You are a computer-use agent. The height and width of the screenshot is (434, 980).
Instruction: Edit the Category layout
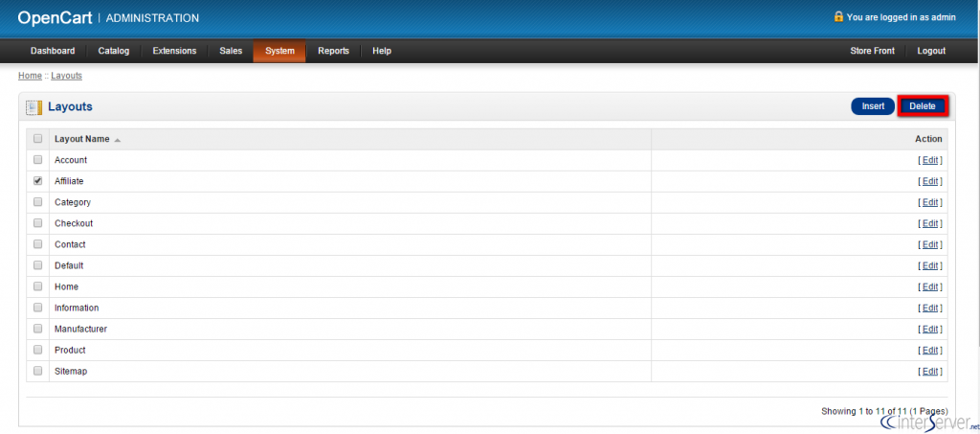[x=930, y=202]
